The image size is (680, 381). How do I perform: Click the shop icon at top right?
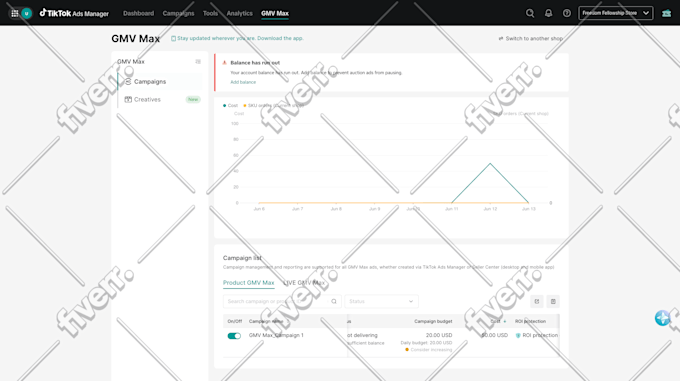click(667, 13)
